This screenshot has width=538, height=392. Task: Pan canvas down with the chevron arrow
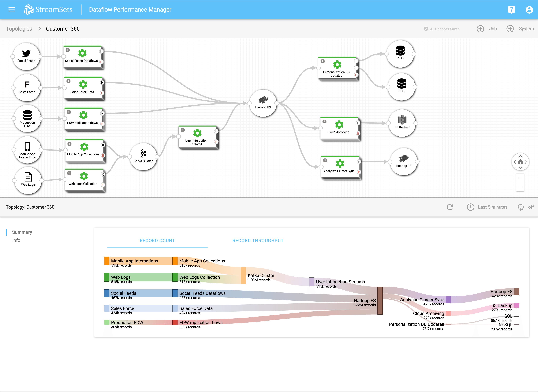520,168
